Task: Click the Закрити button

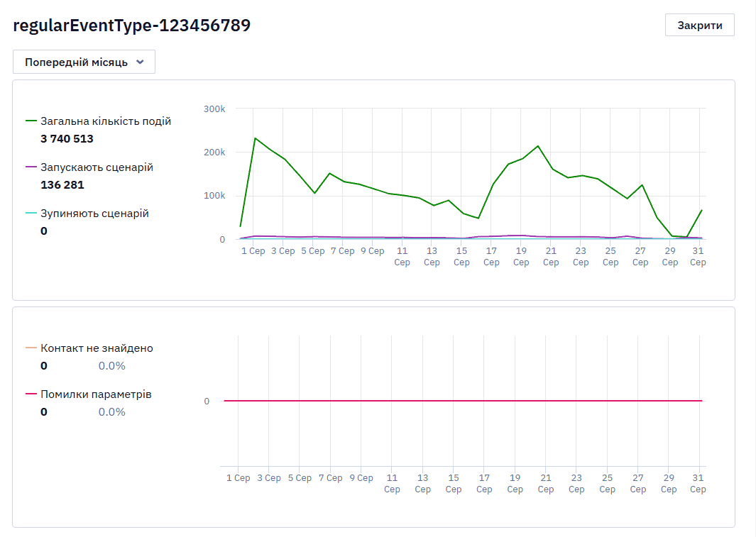Action: [x=700, y=25]
